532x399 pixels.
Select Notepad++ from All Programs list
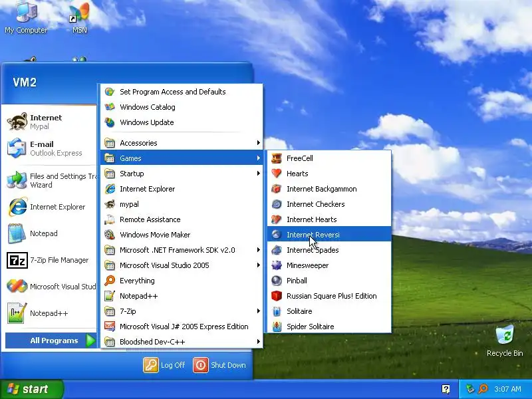pyautogui.click(x=182, y=296)
